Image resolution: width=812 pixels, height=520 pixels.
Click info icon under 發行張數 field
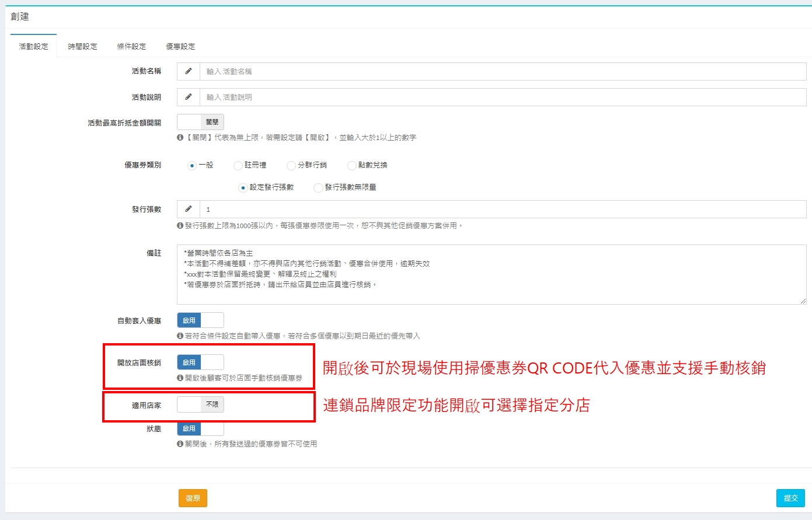point(180,225)
